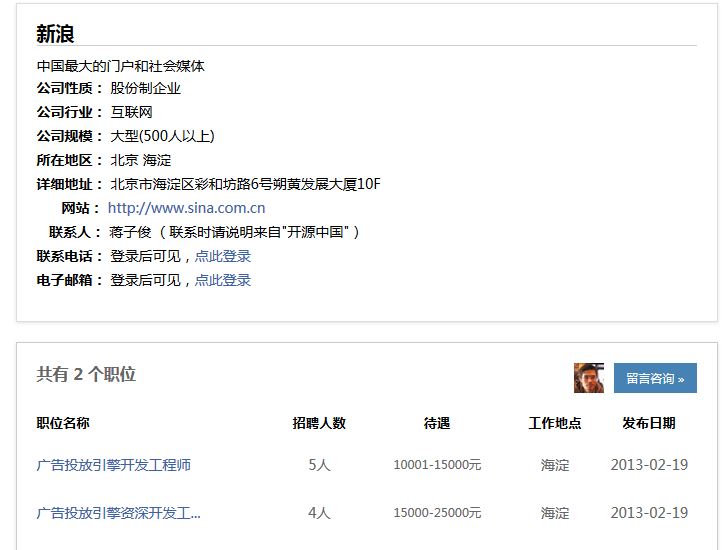This screenshot has height=550, width=725.
Task: Click the 新浪 company title
Action: (56, 34)
